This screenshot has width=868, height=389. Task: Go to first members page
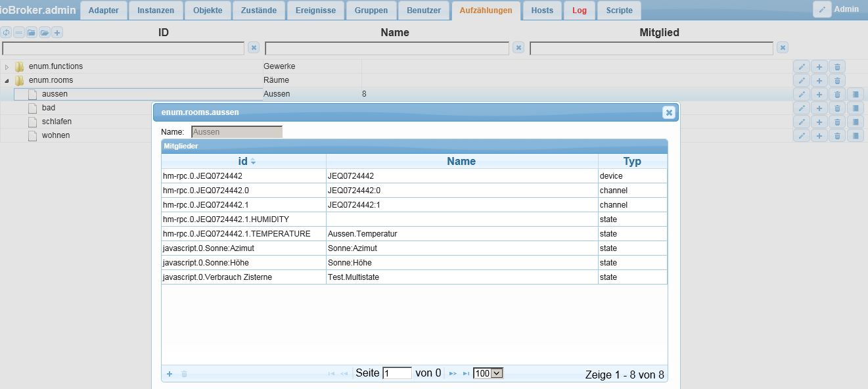(x=331, y=374)
